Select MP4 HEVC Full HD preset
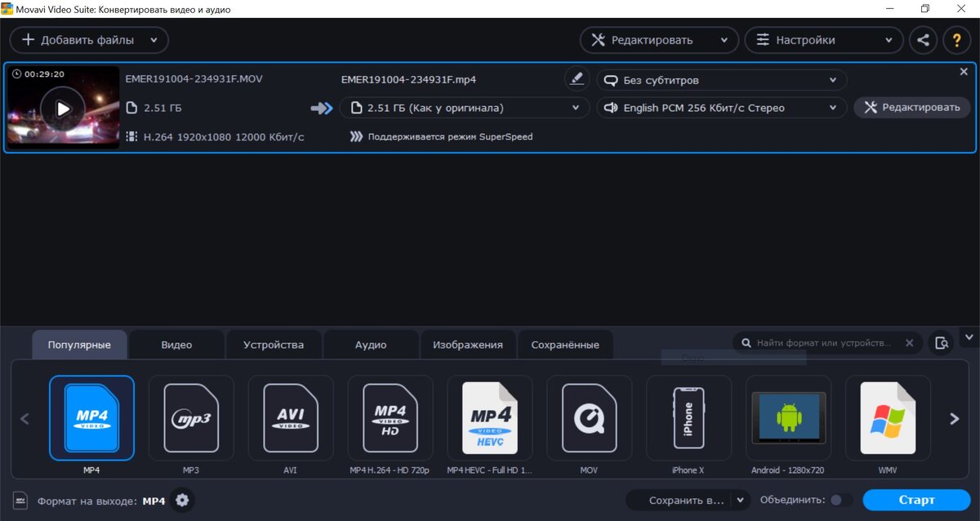The image size is (980, 521). click(x=490, y=418)
